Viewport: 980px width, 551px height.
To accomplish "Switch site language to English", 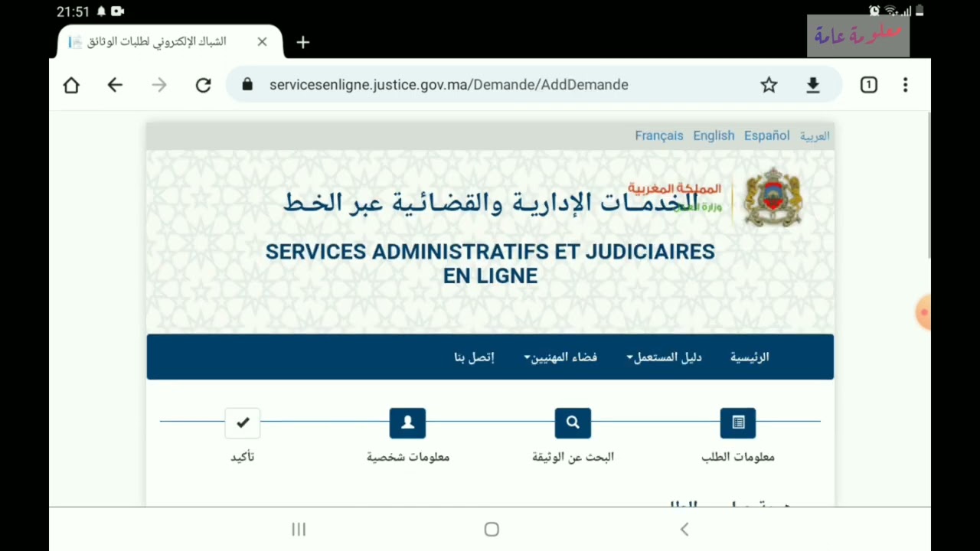I will 714,135.
